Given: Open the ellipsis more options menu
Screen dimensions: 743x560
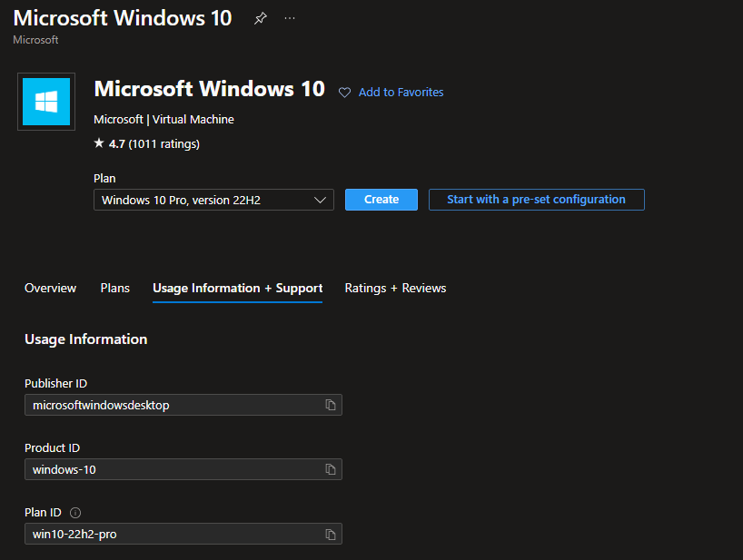Looking at the screenshot, I should (290, 18).
